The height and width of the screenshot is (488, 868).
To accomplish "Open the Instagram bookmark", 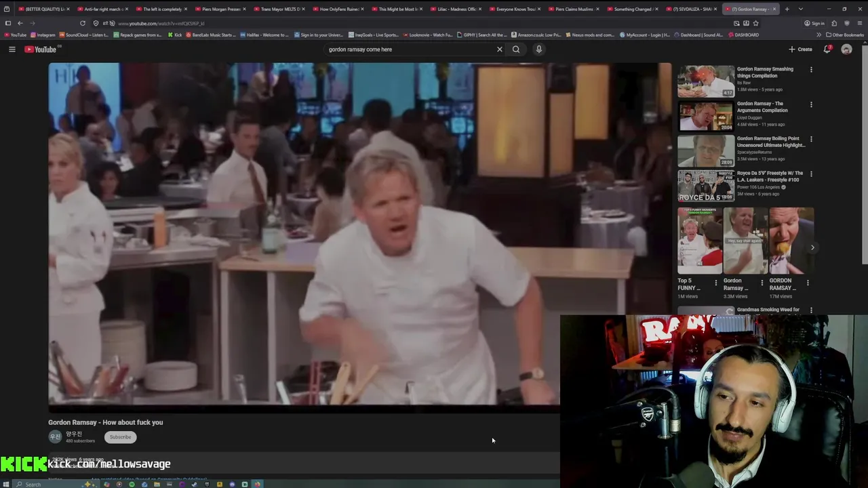I will click(43, 35).
